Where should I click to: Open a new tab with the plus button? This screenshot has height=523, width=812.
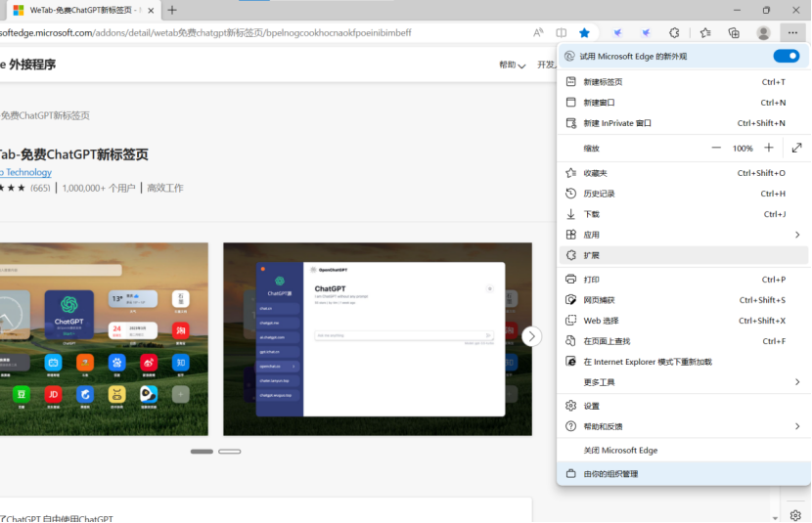click(x=172, y=10)
